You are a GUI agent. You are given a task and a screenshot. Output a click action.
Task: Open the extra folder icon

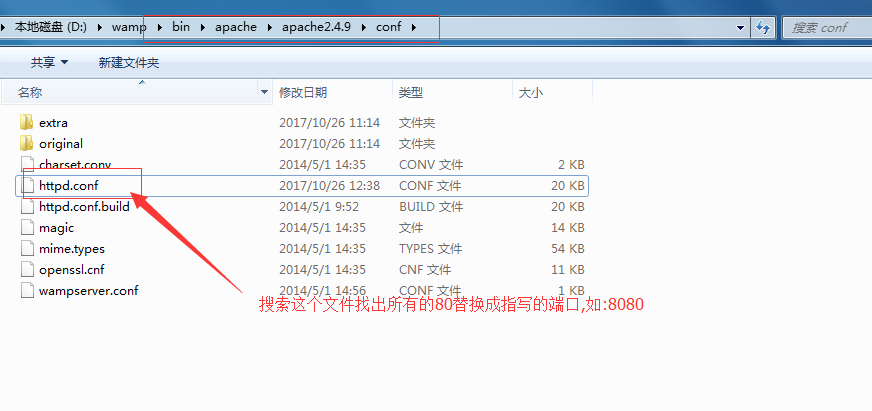tap(26, 122)
